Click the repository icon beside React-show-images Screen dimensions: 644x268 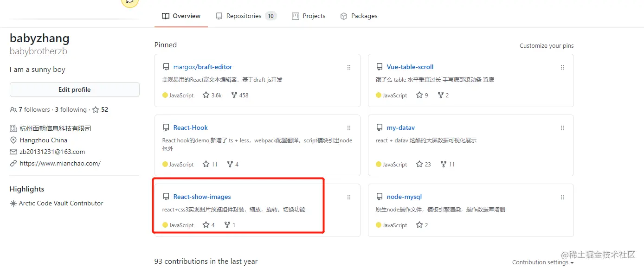tap(166, 197)
